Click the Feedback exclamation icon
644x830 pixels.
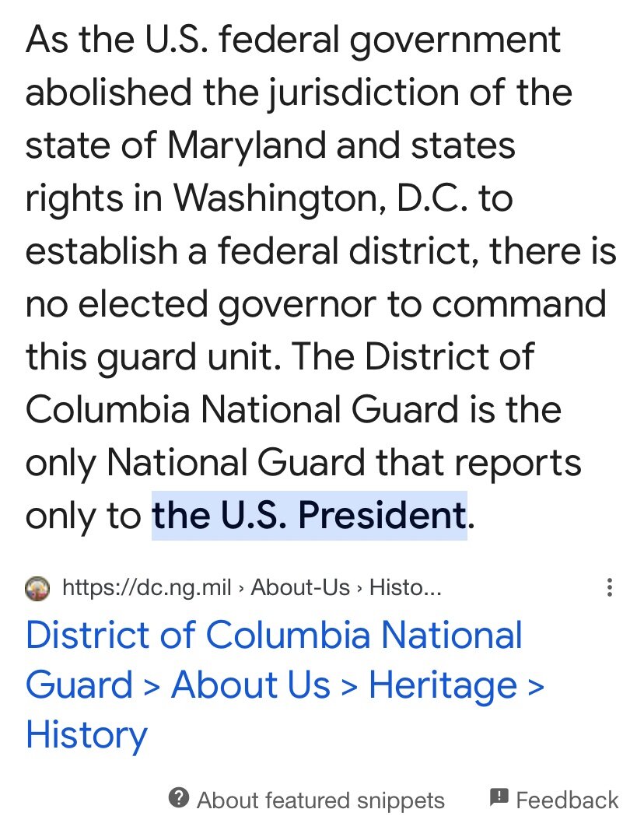pyautogui.click(x=499, y=797)
